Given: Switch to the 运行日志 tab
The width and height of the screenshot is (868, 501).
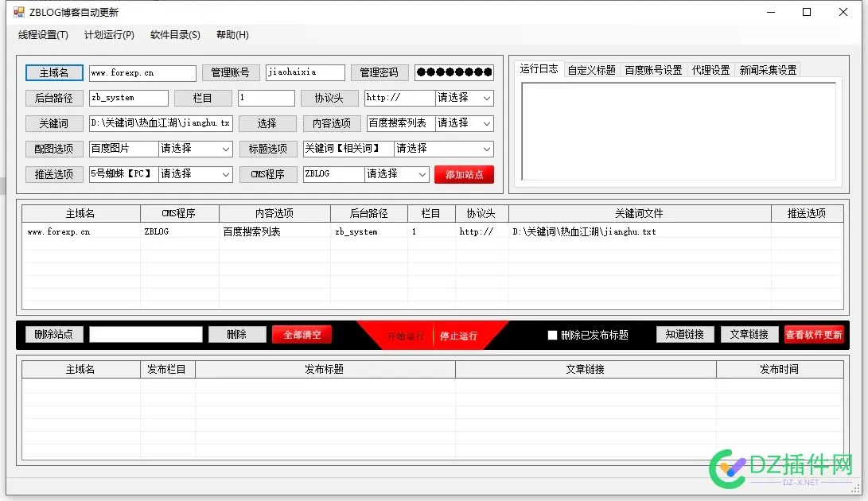Looking at the screenshot, I should click(539, 68).
